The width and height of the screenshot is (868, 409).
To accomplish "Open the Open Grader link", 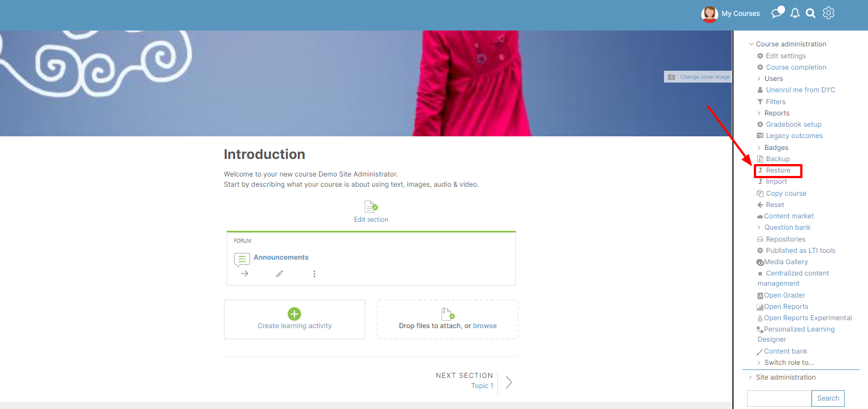I will click(x=784, y=295).
